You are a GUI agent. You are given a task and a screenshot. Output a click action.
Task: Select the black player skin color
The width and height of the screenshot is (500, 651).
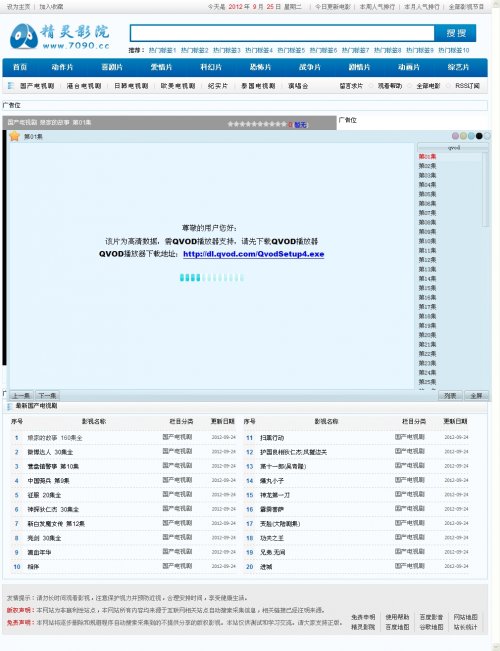pos(479,136)
